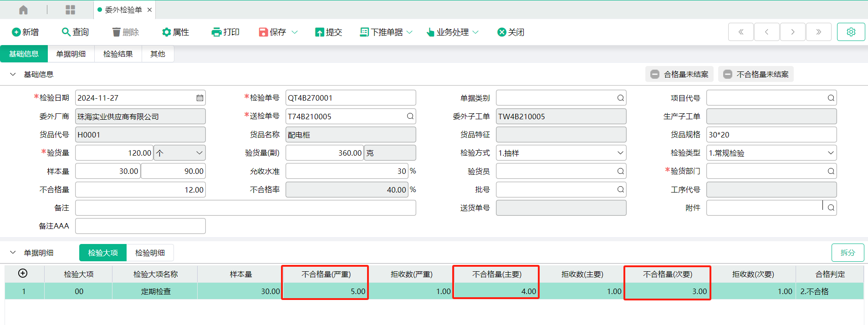Click the 备注 input field
The height and width of the screenshot is (325, 868).
coord(245,208)
